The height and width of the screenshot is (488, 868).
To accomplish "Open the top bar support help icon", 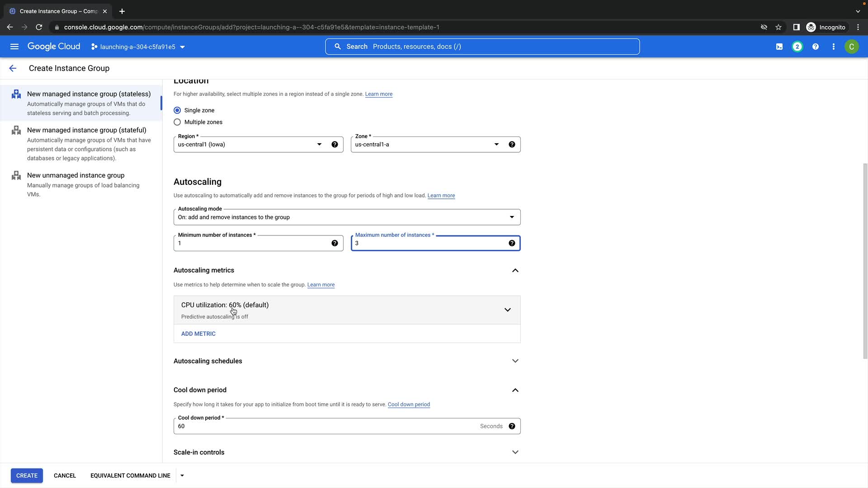I will coord(816,47).
